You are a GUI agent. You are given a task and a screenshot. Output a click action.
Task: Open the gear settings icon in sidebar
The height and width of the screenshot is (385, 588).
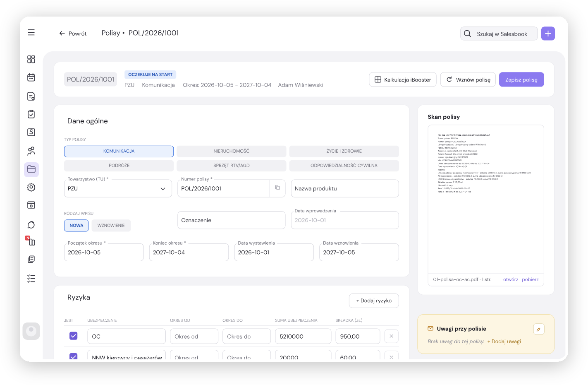coord(31,187)
